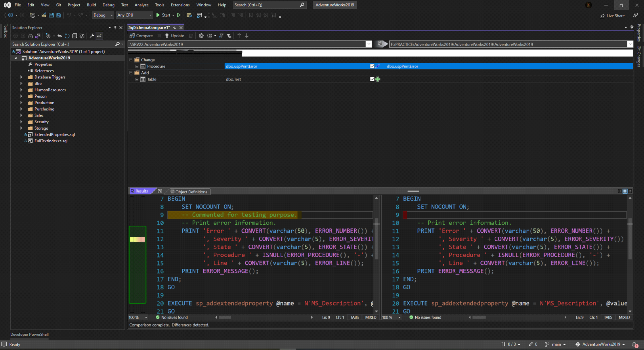The image size is (644, 350).
Task: Toggle pin on the SqlSchemaCompare1 tab
Action: 175,27
